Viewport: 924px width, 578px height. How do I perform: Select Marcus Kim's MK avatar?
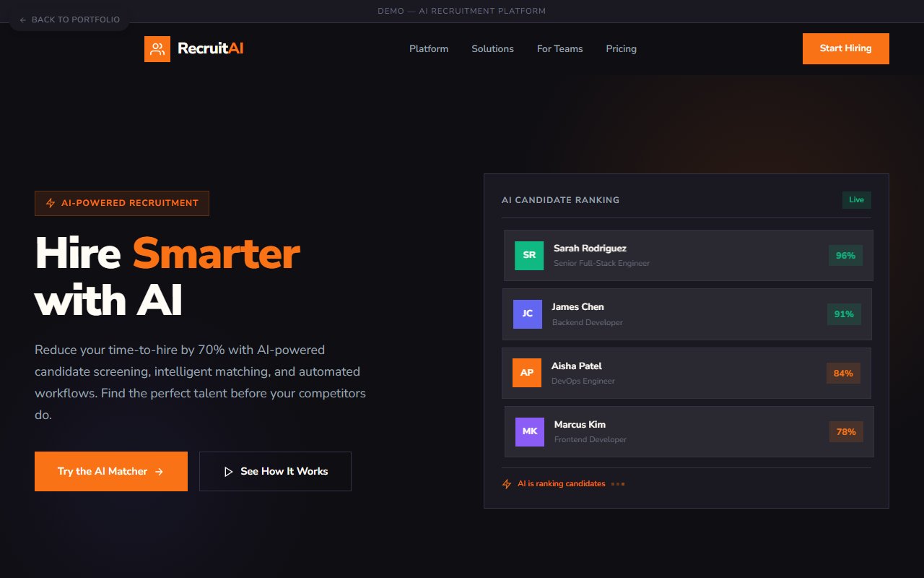529,431
